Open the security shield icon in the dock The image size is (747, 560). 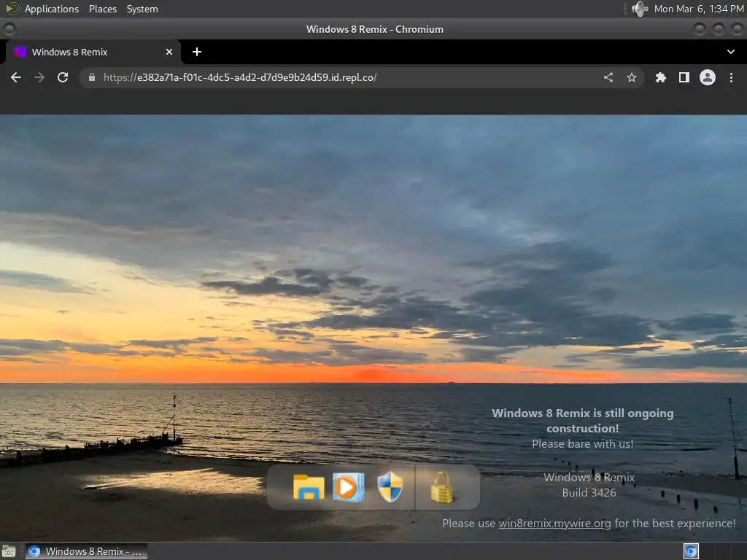390,487
